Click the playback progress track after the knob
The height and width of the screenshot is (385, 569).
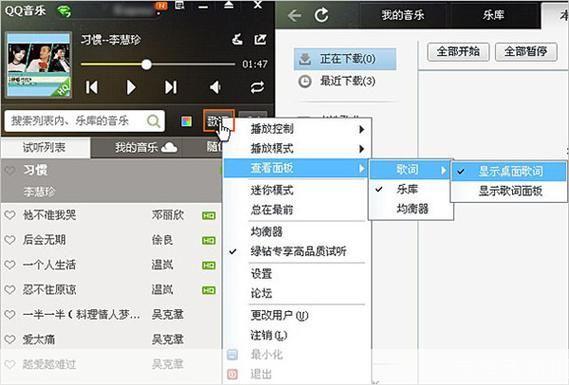click(193, 65)
